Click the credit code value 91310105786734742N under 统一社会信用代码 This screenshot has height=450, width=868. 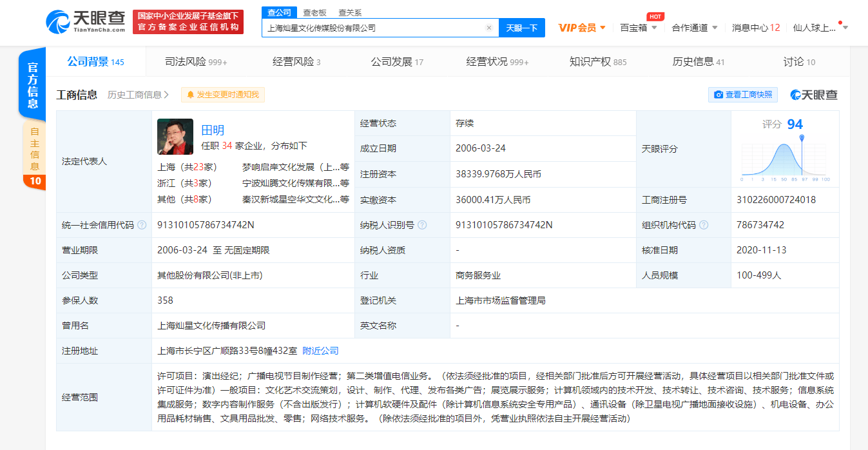pos(206,225)
